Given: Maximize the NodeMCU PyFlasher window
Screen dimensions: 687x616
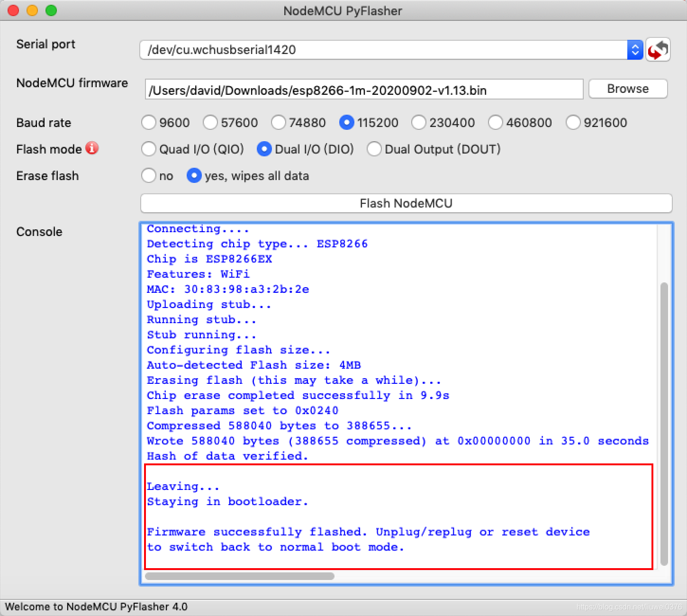Looking at the screenshot, I should [x=51, y=10].
